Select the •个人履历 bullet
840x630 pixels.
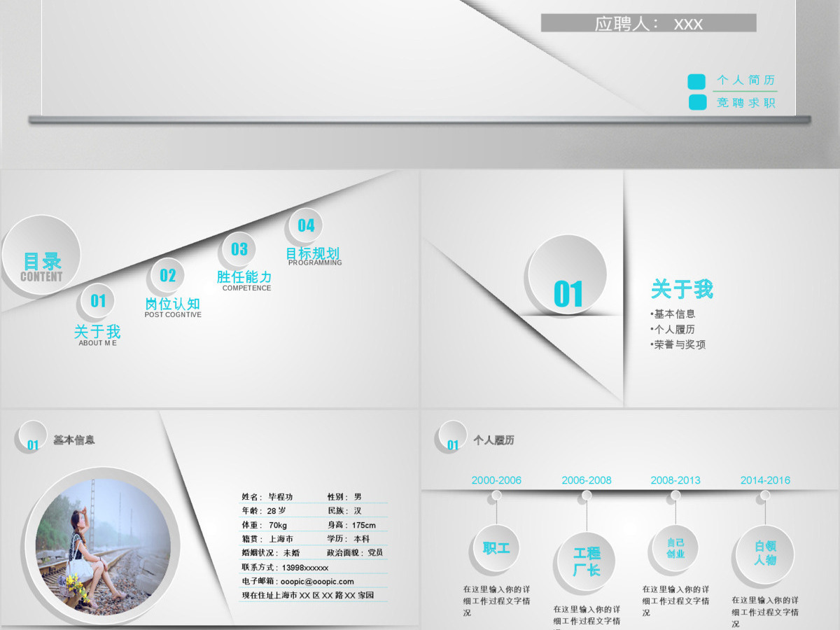(x=673, y=329)
